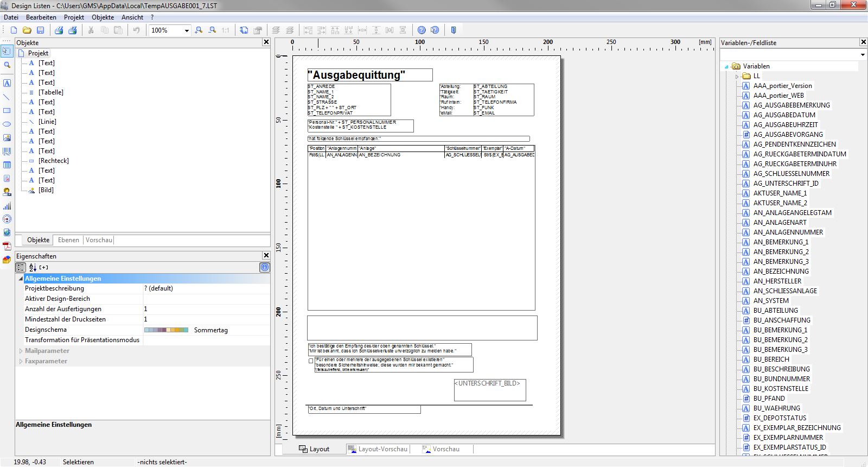
Task: Select the barcode object tool
Action: point(7,152)
